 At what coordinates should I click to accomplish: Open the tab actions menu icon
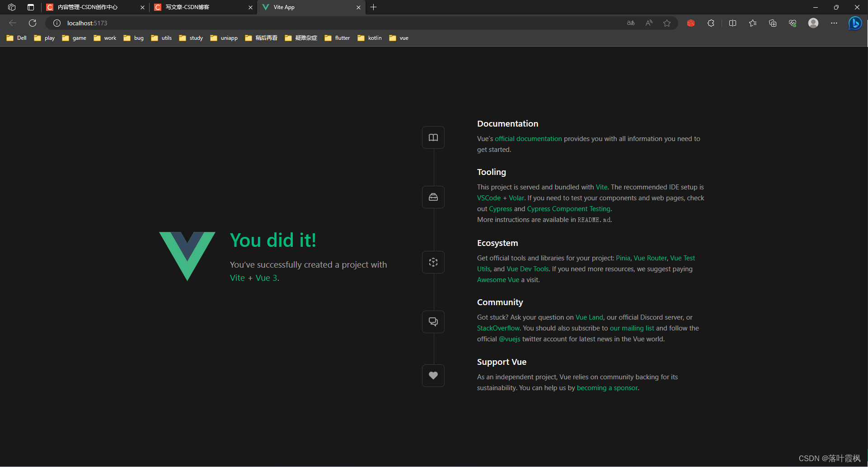coord(31,7)
